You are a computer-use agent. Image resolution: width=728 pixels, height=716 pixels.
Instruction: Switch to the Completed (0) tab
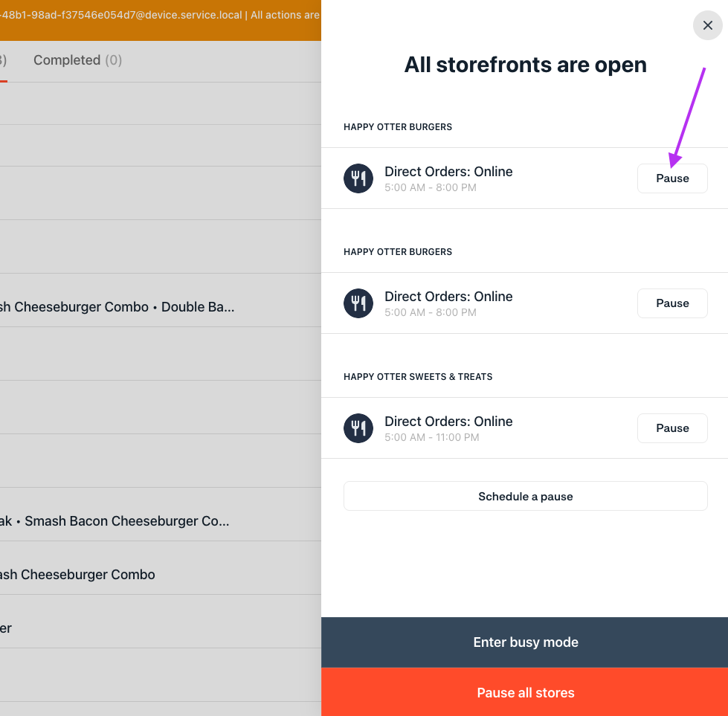pos(77,60)
